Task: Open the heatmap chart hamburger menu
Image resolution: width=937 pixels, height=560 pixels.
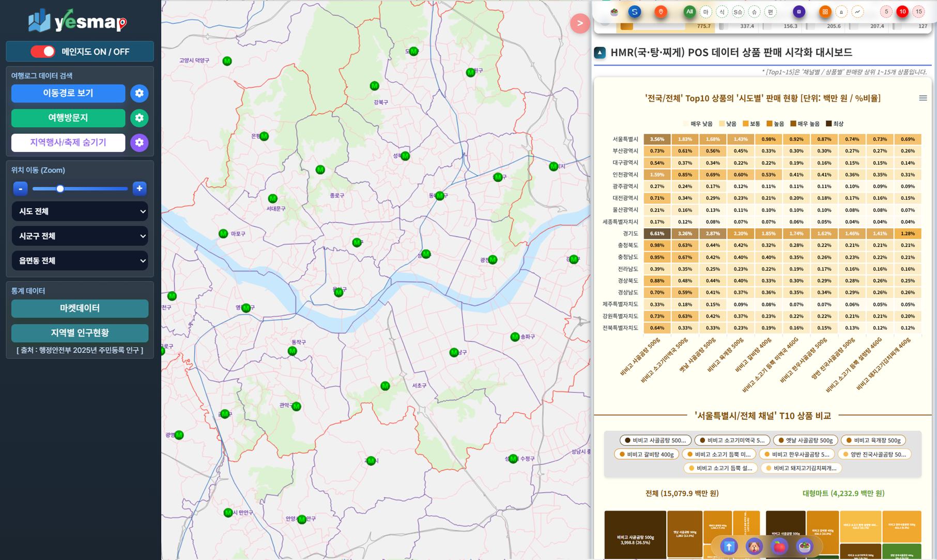Action: (x=923, y=98)
